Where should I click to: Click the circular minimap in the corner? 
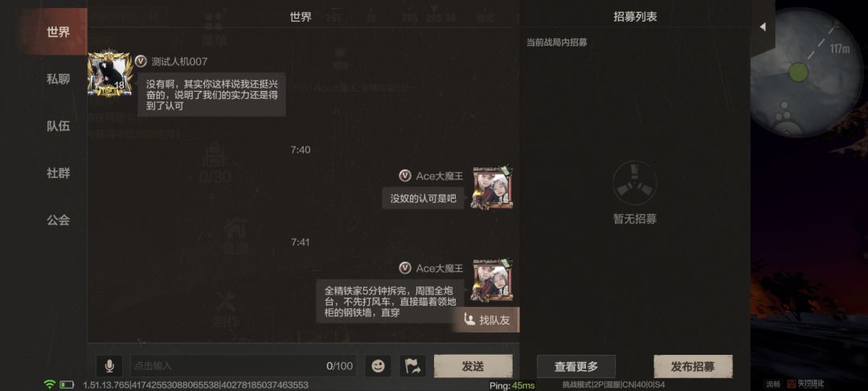click(806, 73)
